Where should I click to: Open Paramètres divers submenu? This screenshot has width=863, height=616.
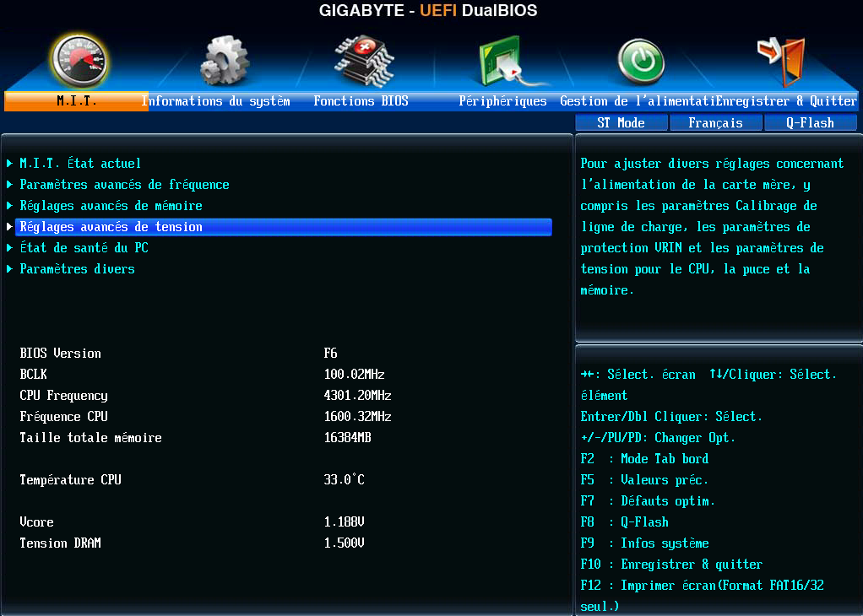pos(77,269)
